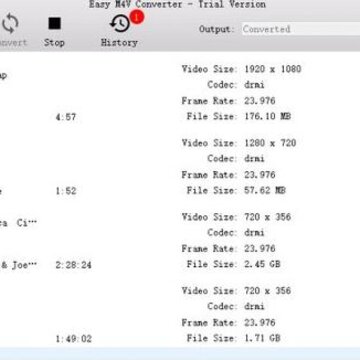Click the truncated title ending in Ci…
The height and width of the screenshot is (360, 360).
[18, 223]
